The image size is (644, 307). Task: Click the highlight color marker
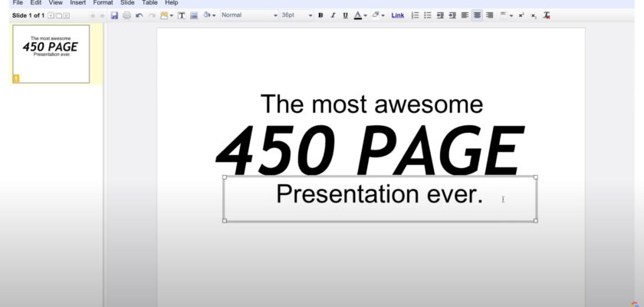point(375,15)
